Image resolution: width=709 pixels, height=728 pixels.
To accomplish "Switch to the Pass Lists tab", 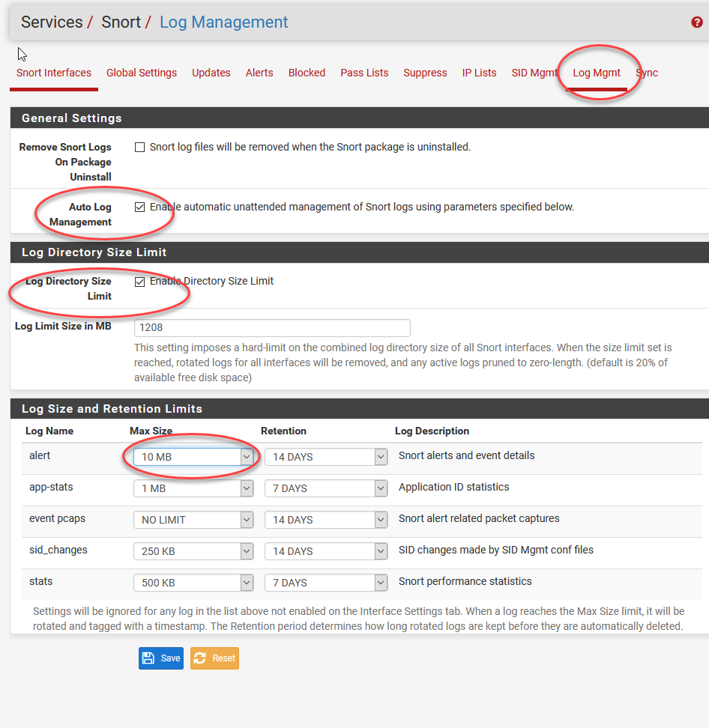I will click(x=364, y=73).
